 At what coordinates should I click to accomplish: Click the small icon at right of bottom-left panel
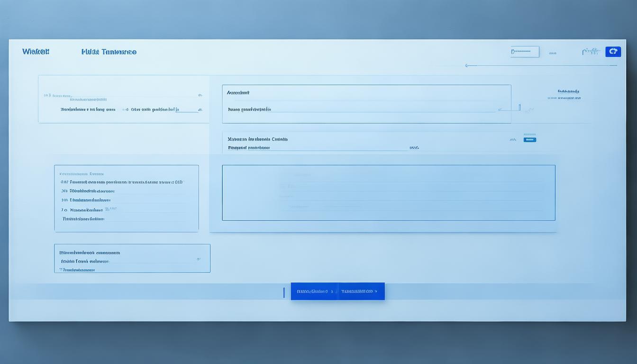(x=199, y=259)
